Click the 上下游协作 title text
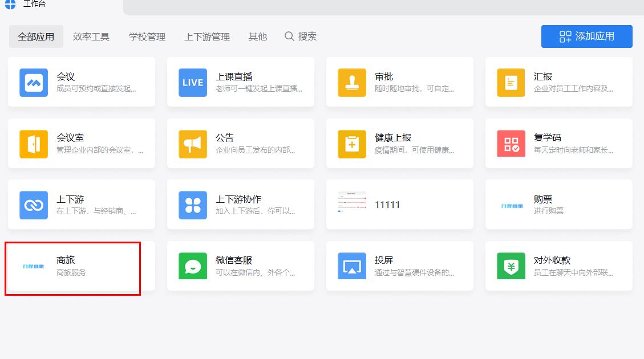Image resolution: width=644 pixels, height=359 pixels. (x=238, y=199)
